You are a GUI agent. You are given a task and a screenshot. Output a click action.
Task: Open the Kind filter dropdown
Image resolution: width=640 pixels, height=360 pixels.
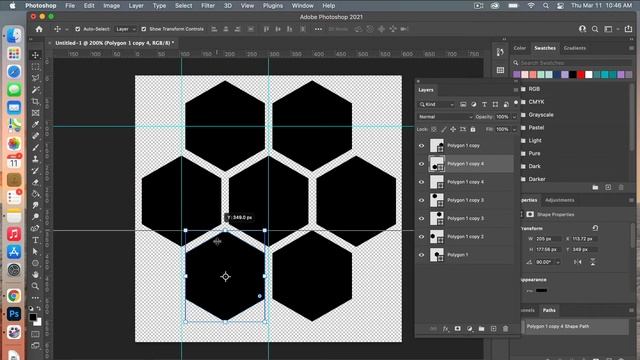pyautogui.click(x=436, y=104)
